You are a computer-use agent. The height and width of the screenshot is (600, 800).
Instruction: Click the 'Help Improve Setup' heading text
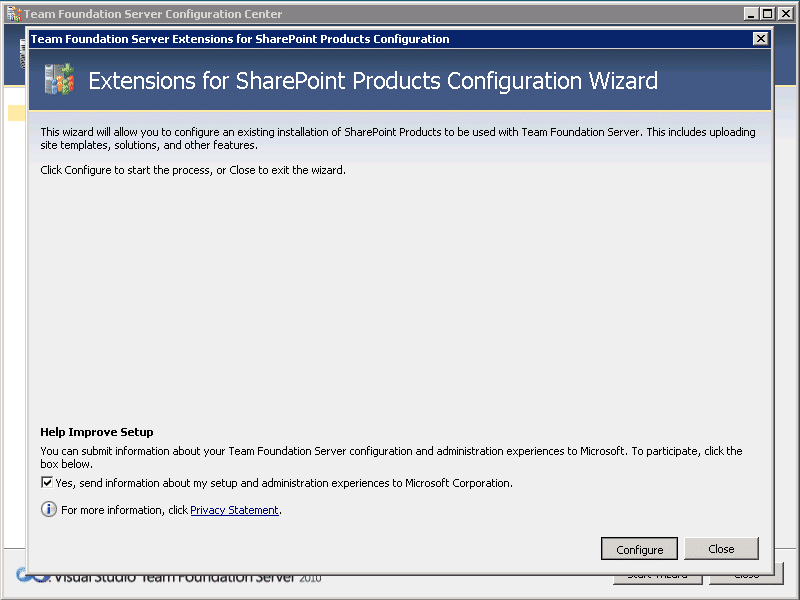pos(97,432)
